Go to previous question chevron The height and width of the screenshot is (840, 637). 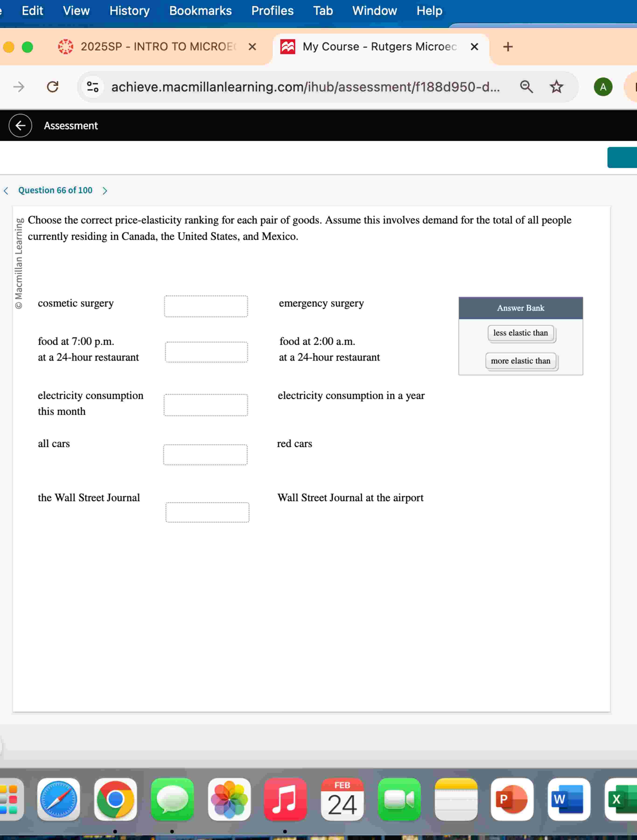6,191
